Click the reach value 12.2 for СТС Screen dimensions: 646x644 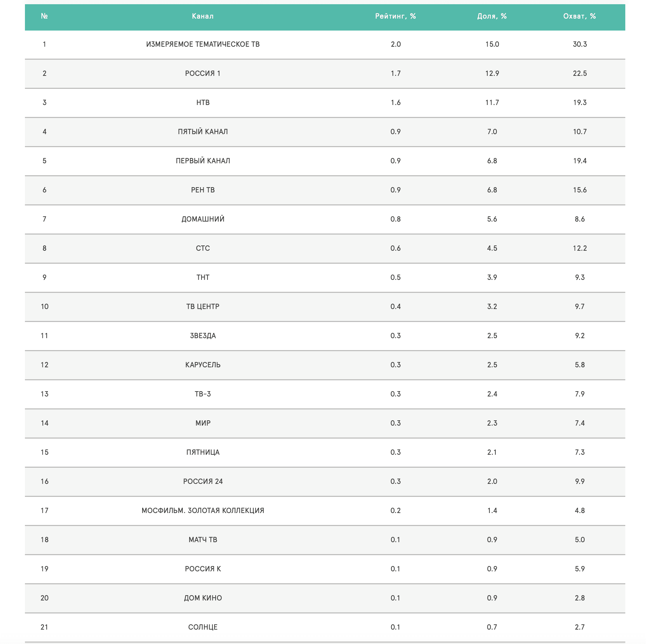point(580,248)
